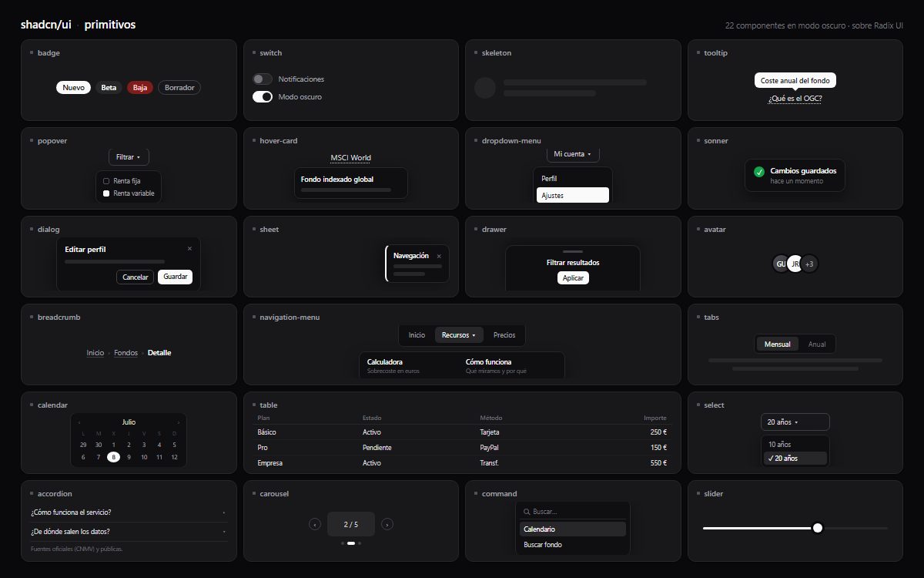Choose the 10 años option
Image resolution: width=924 pixels, height=578 pixels.
coord(795,445)
